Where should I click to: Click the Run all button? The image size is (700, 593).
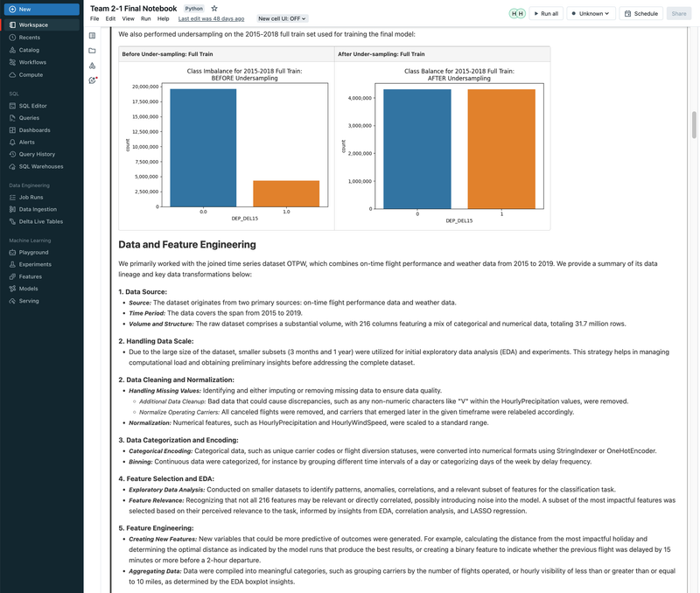tap(545, 12)
